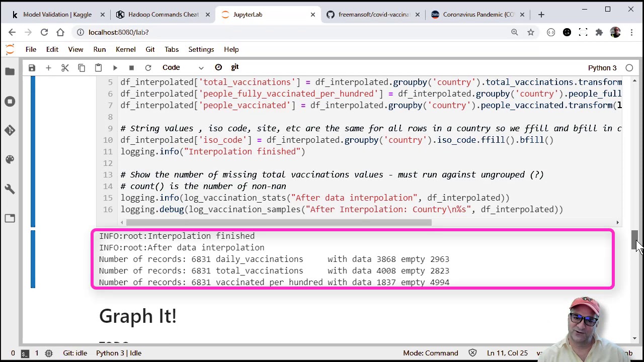
Task: Open a new browser tab
Action: [541, 15]
